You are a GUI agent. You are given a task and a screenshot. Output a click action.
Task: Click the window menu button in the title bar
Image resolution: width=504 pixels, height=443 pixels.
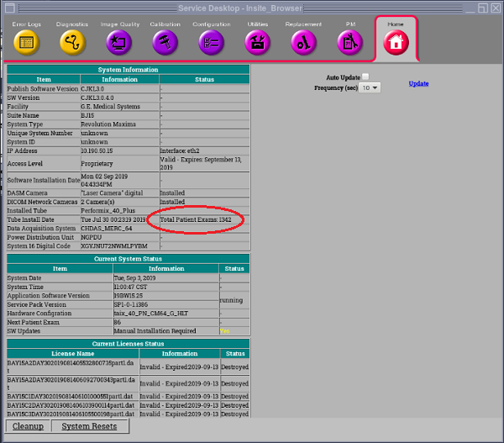8,7
